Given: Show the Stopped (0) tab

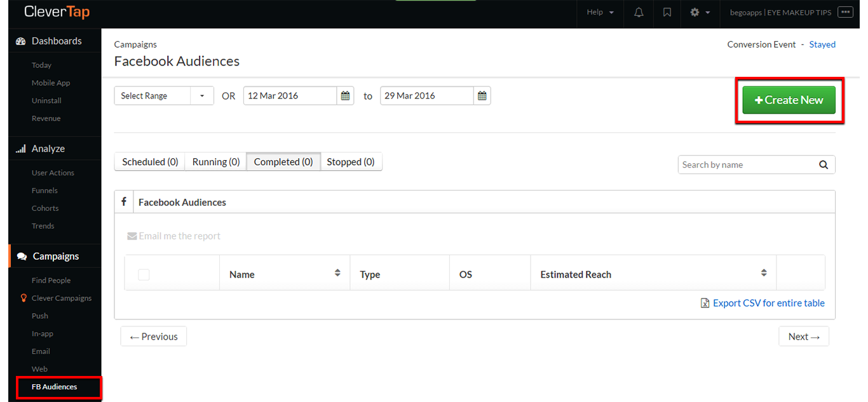Looking at the screenshot, I should [351, 162].
